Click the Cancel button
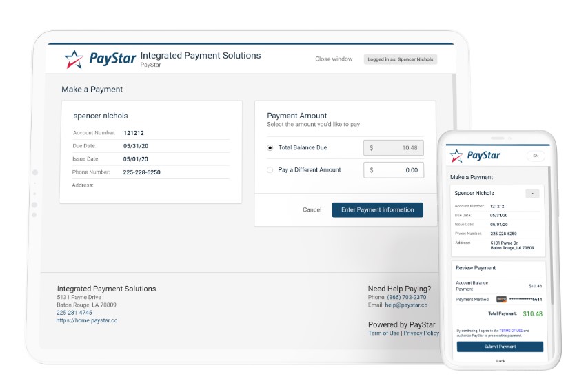This screenshot has height=392, width=586. [x=312, y=210]
